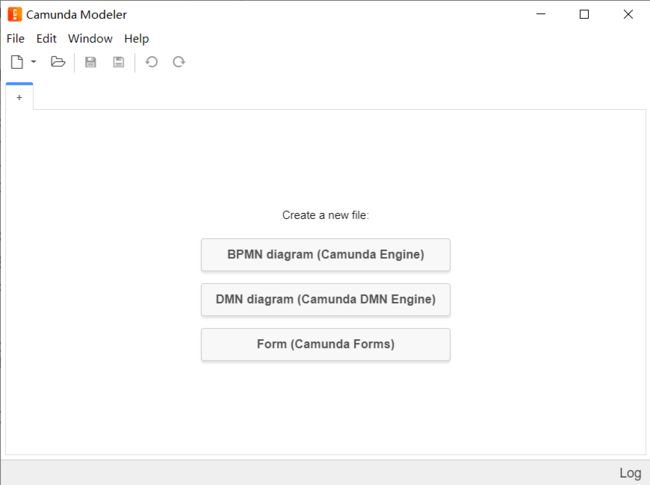Click the Save diagram as icon
The width and height of the screenshot is (650, 485).
(x=119, y=62)
